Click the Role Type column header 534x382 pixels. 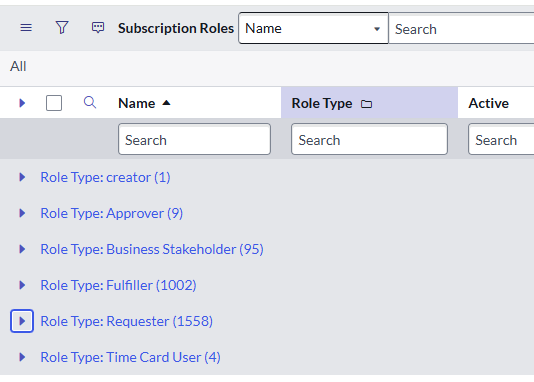[x=322, y=103]
